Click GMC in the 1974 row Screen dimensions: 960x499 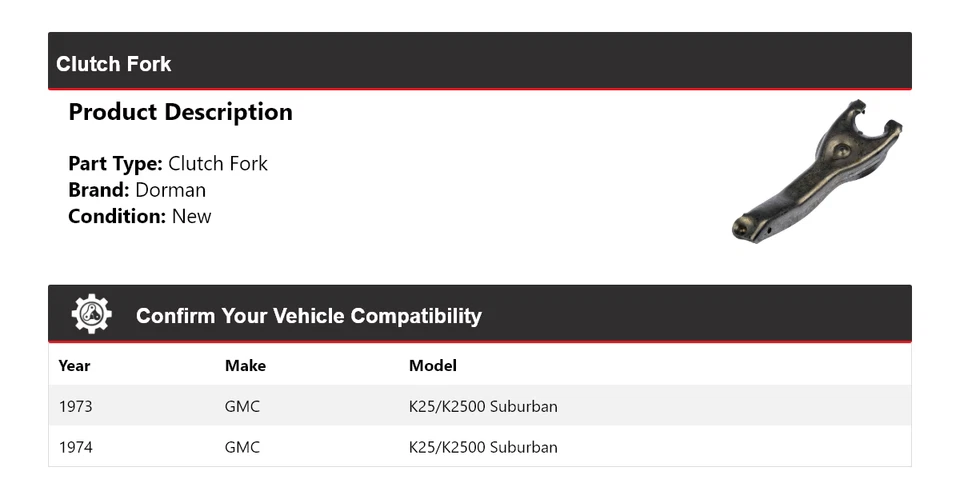coord(242,447)
